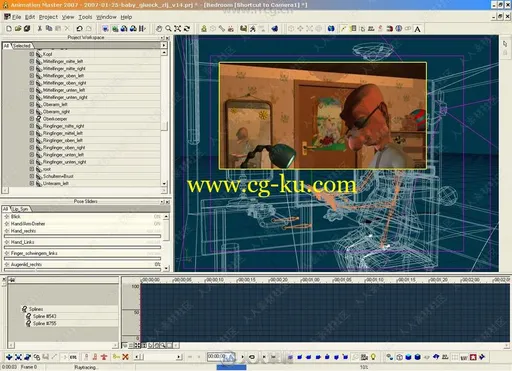
Task: Click the Zoom to fit icon
Action: pyautogui.click(x=178, y=29)
